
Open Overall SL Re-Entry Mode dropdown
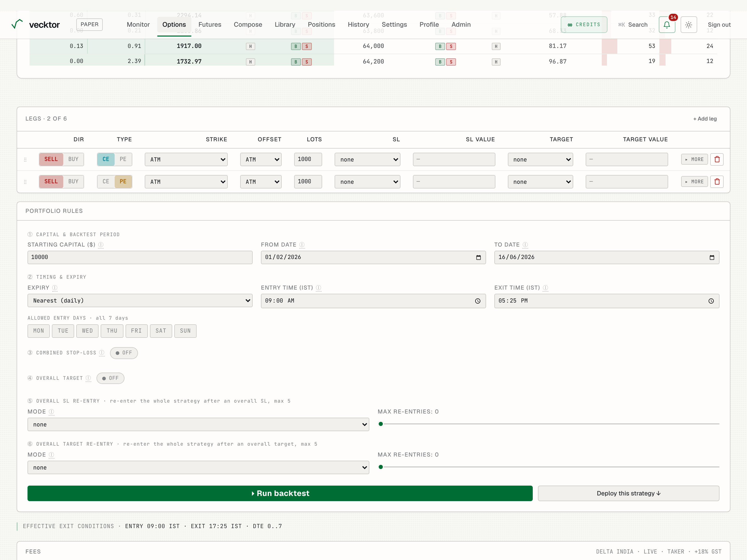pos(198,425)
